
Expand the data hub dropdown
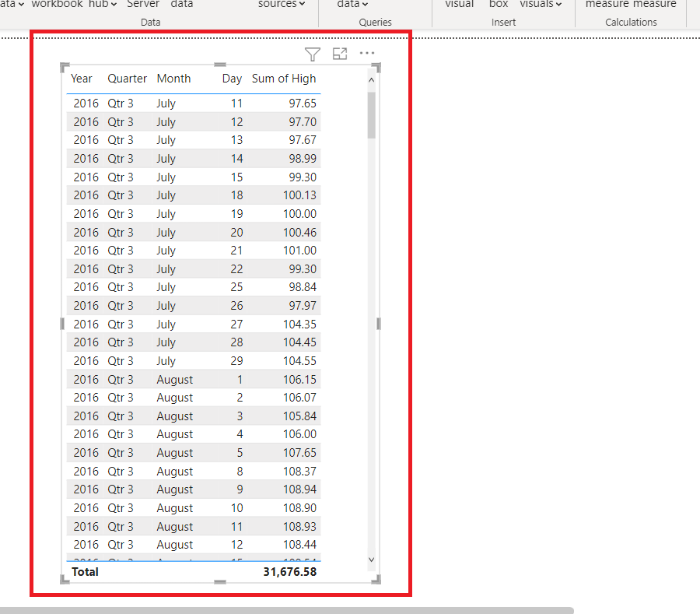[102, 5]
